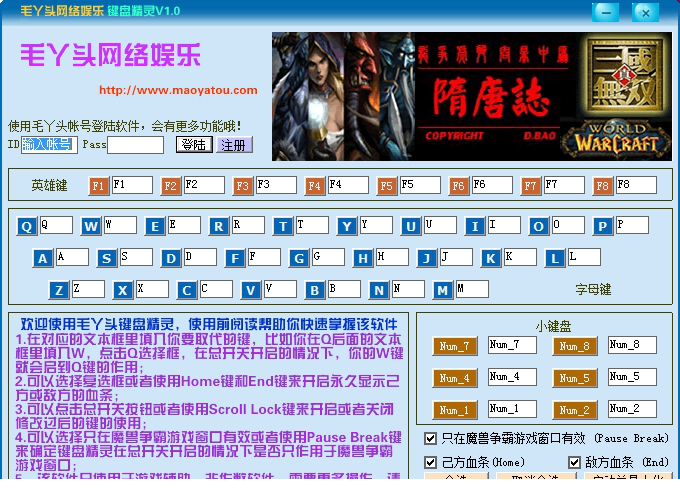Click the blue A key icon
The image size is (680, 498).
coord(43,259)
